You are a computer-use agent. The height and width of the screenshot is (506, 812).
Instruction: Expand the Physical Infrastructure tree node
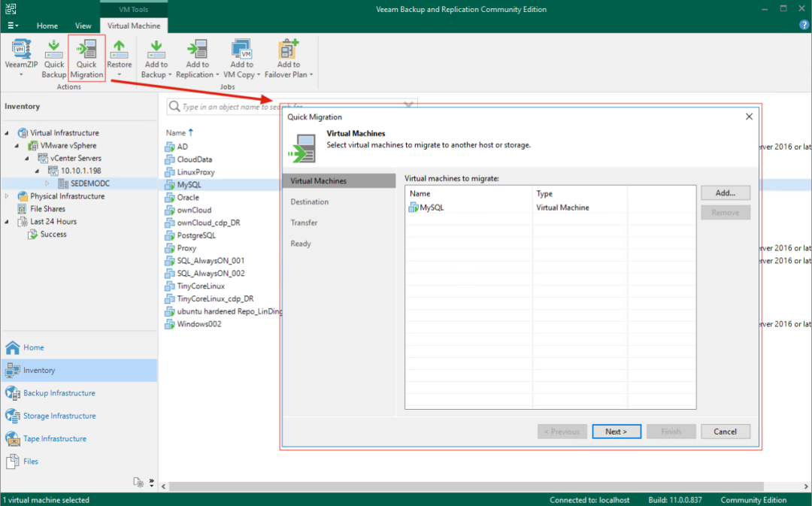click(x=7, y=196)
